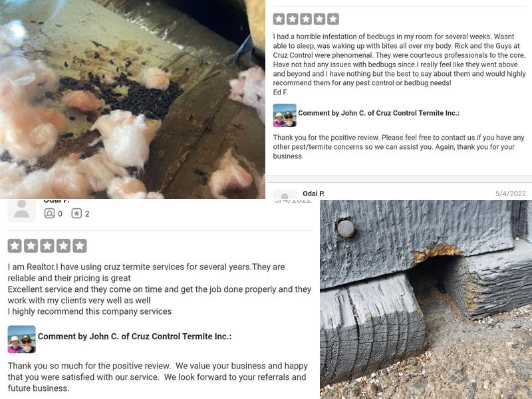
Task: Click the 'Thank you so much' reply text
Action: click(158, 377)
